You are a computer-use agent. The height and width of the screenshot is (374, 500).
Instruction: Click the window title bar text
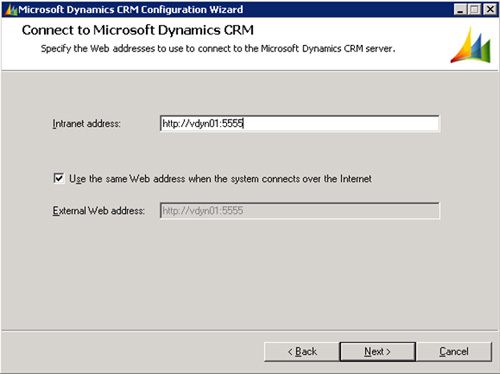(x=130, y=10)
